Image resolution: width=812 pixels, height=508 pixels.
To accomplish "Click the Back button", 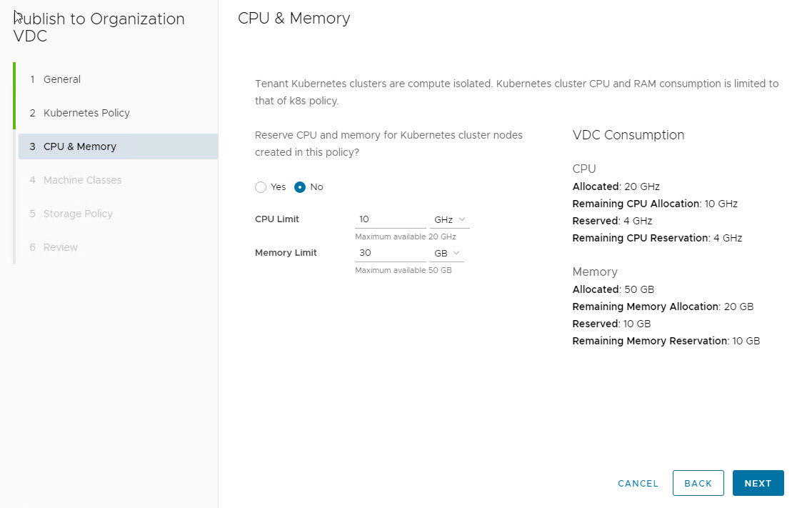I will [698, 483].
